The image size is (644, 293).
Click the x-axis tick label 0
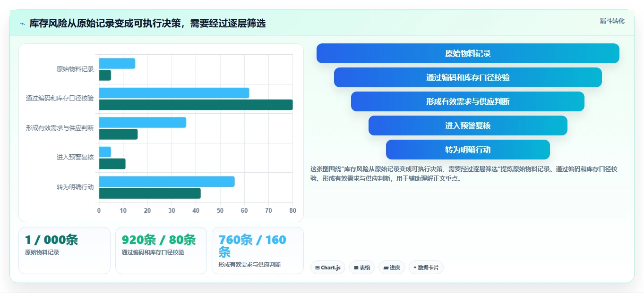(x=99, y=211)
